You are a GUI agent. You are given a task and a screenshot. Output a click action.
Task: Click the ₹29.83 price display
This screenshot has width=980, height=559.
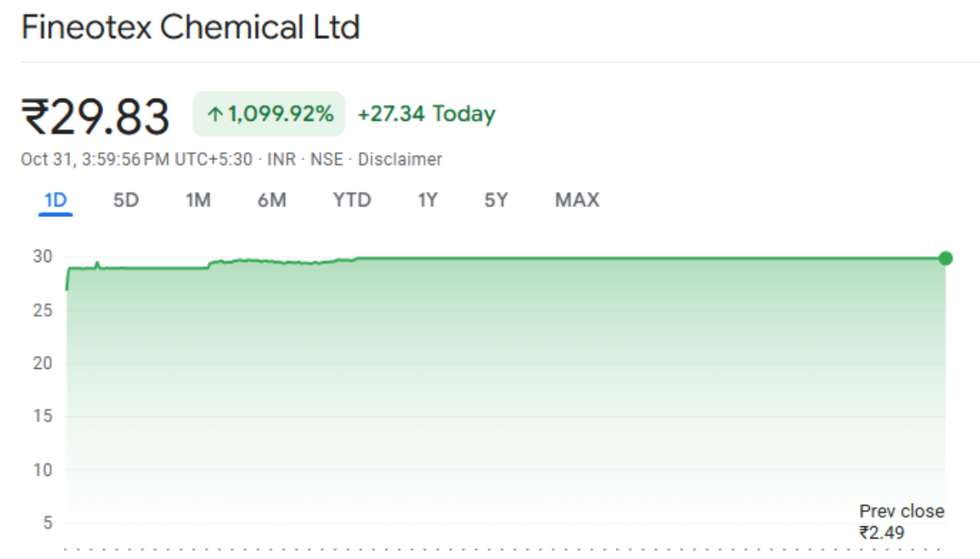(96, 114)
